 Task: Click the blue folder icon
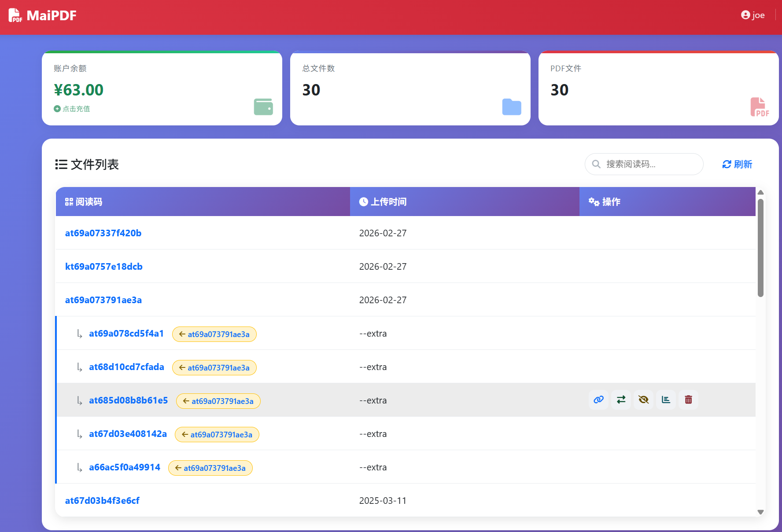click(x=512, y=107)
